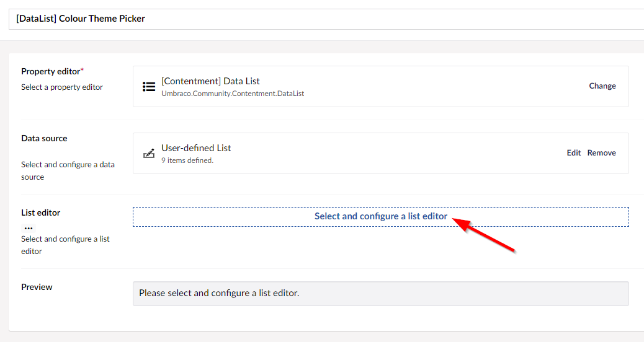
Task: Edit the User-defined List data source
Action: (x=573, y=152)
